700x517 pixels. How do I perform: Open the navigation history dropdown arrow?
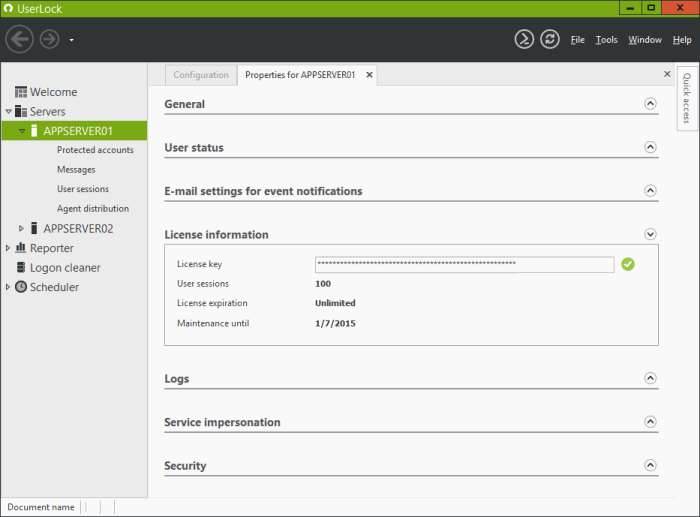[71, 40]
